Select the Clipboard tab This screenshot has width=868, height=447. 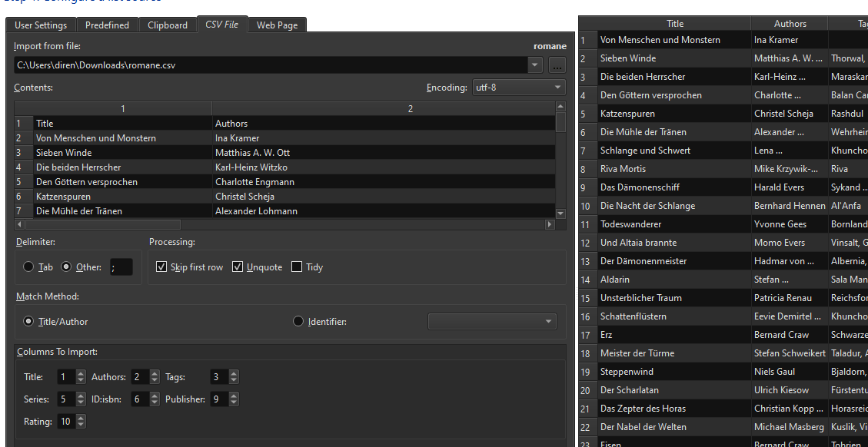167,25
